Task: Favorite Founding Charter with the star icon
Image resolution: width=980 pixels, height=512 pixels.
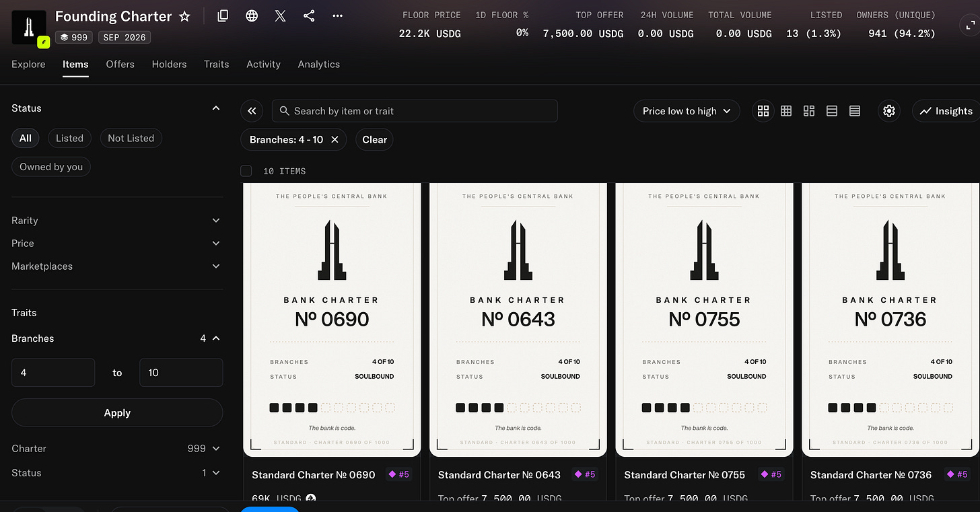Action: (x=184, y=16)
